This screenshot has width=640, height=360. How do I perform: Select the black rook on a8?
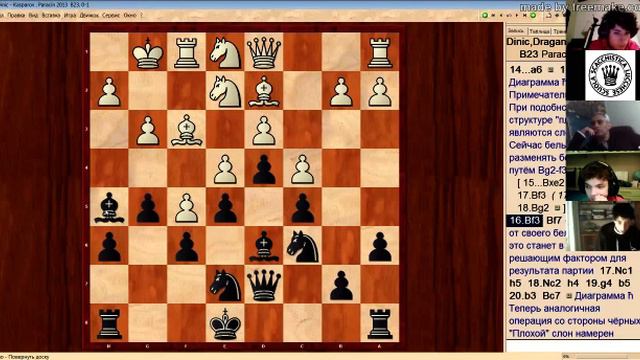(380, 324)
